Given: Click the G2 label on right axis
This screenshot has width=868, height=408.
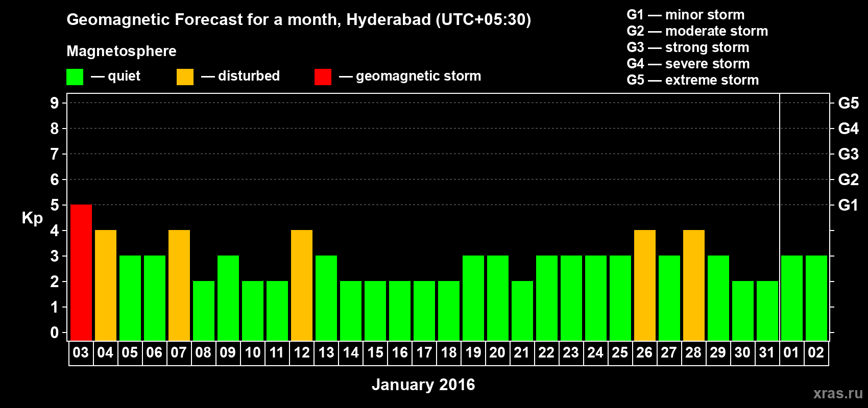Looking at the screenshot, I should point(848,180).
